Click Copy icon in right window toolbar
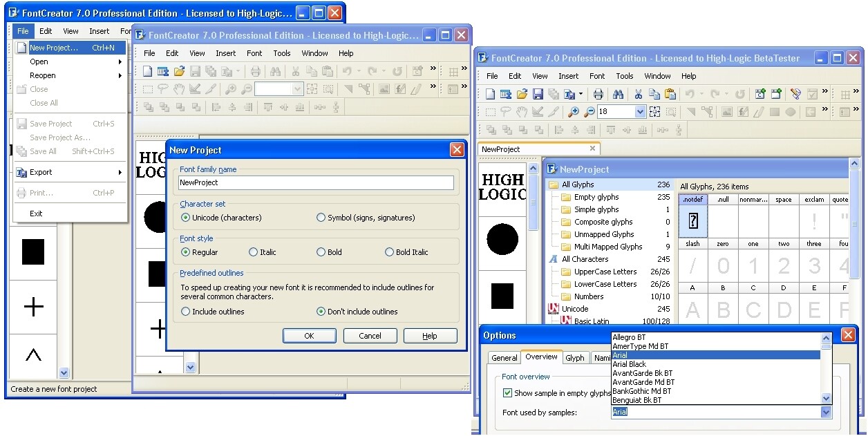 [654, 94]
